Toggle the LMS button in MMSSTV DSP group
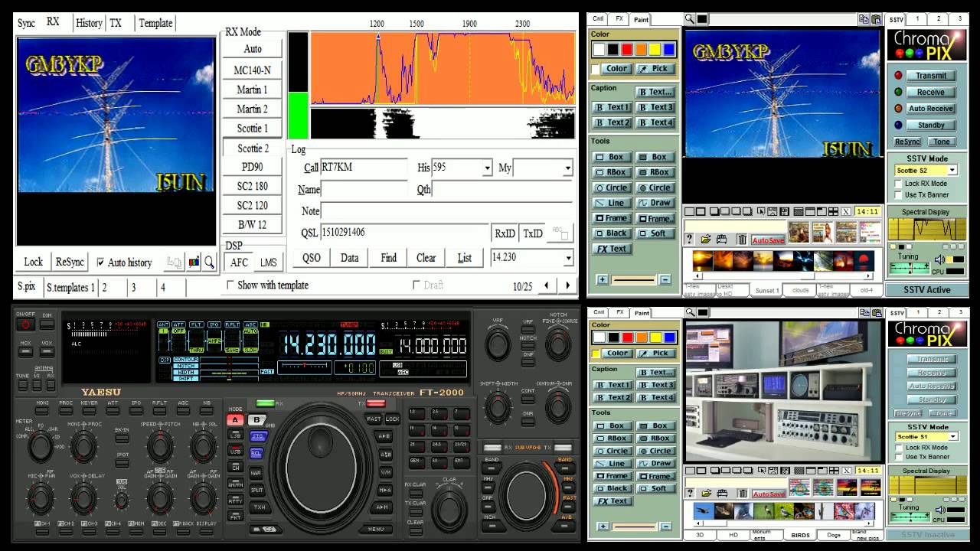Image resolution: width=980 pixels, height=551 pixels. (x=268, y=262)
